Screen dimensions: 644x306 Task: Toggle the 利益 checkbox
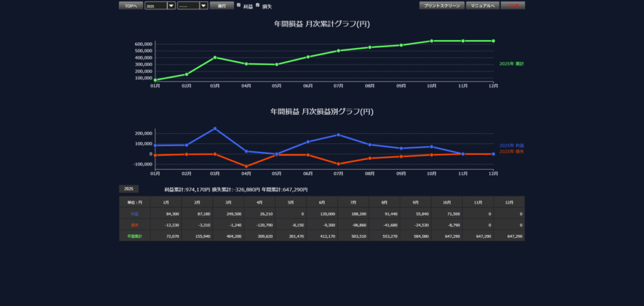pos(239,5)
